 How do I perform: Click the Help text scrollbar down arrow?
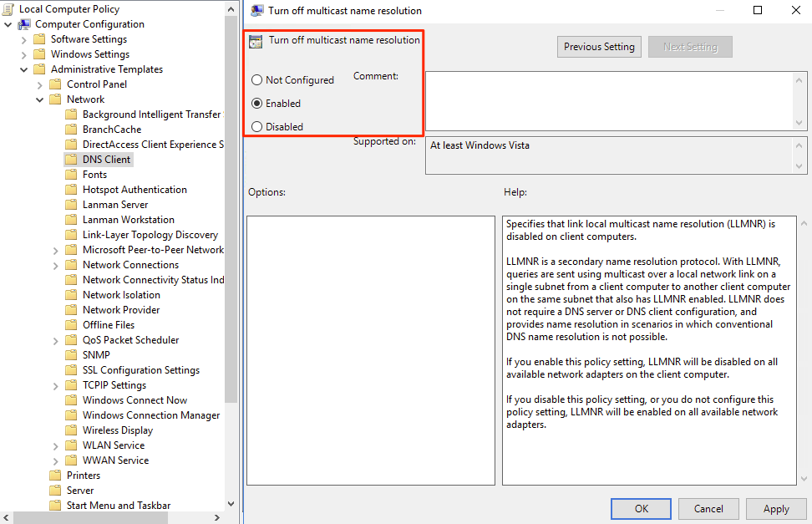(803, 478)
